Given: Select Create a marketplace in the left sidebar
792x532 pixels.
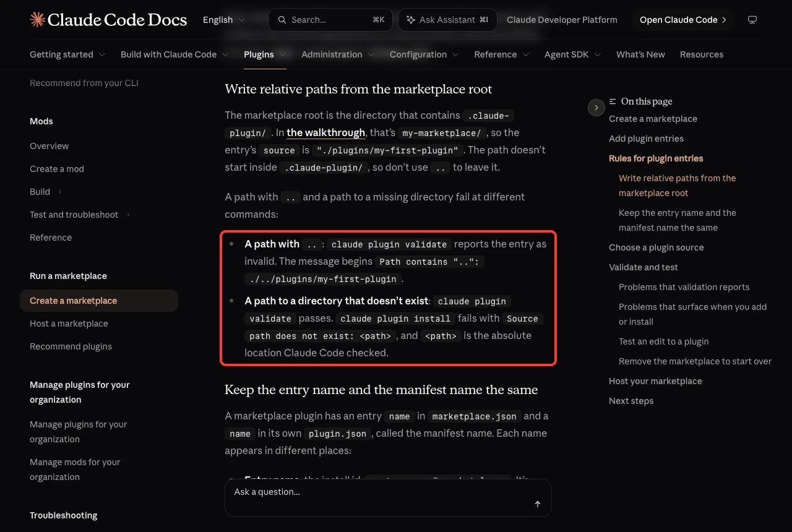Looking at the screenshot, I should click(x=99, y=301).
